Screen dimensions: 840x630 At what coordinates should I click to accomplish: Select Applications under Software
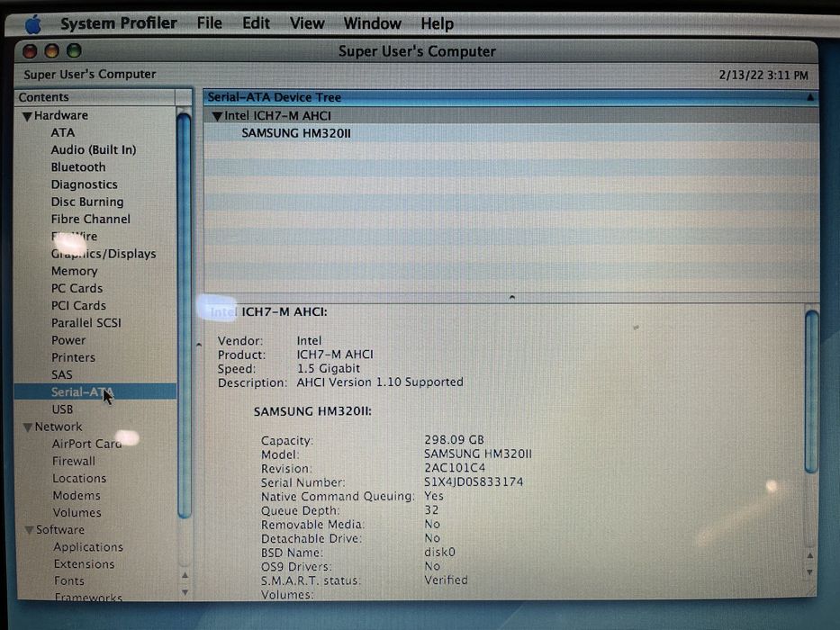click(x=88, y=547)
